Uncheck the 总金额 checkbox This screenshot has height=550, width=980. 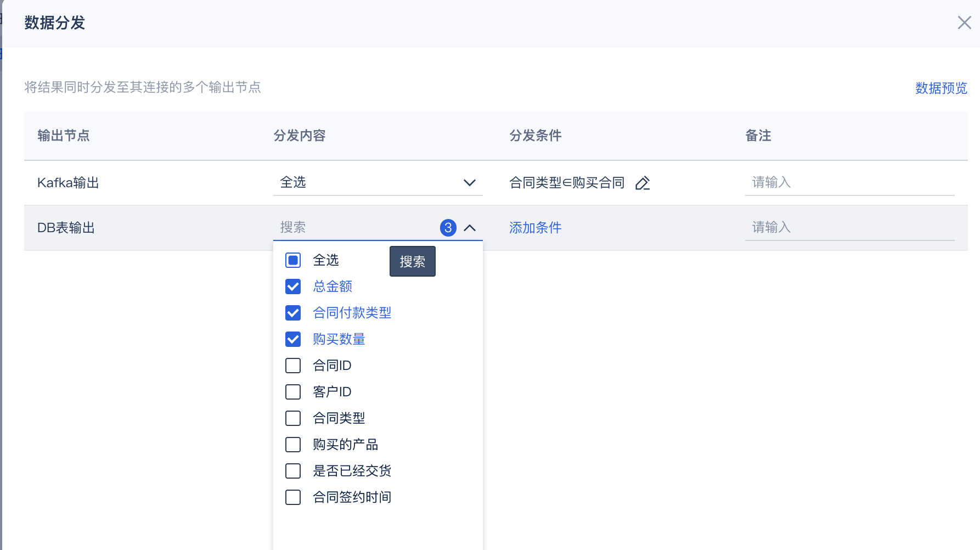tap(293, 287)
